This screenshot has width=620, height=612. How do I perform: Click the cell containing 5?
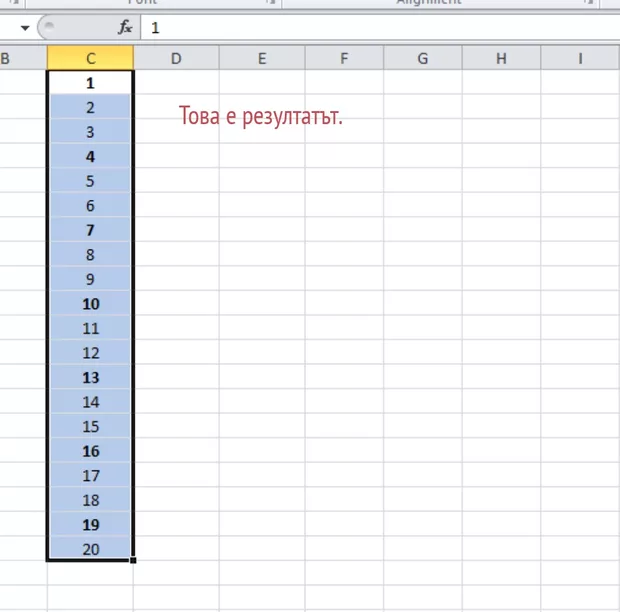[90, 181]
